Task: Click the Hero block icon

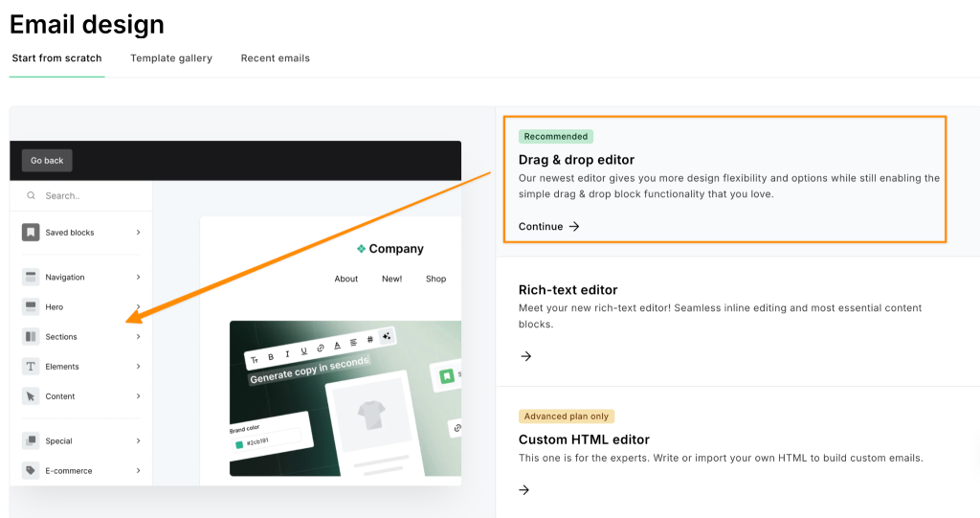Action: click(x=31, y=307)
